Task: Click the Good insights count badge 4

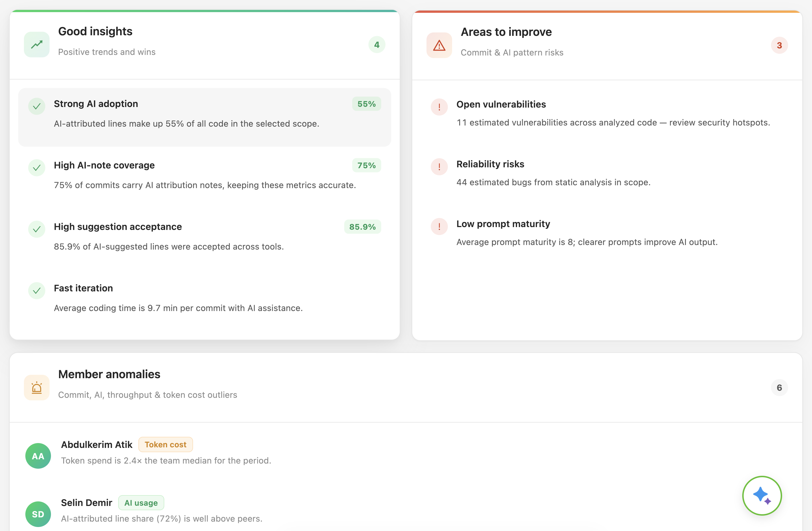Action: click(x=377, y=45)
